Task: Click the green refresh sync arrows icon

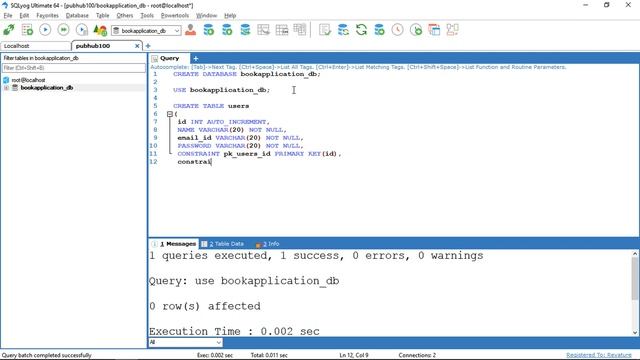Action: click(361, 30)
